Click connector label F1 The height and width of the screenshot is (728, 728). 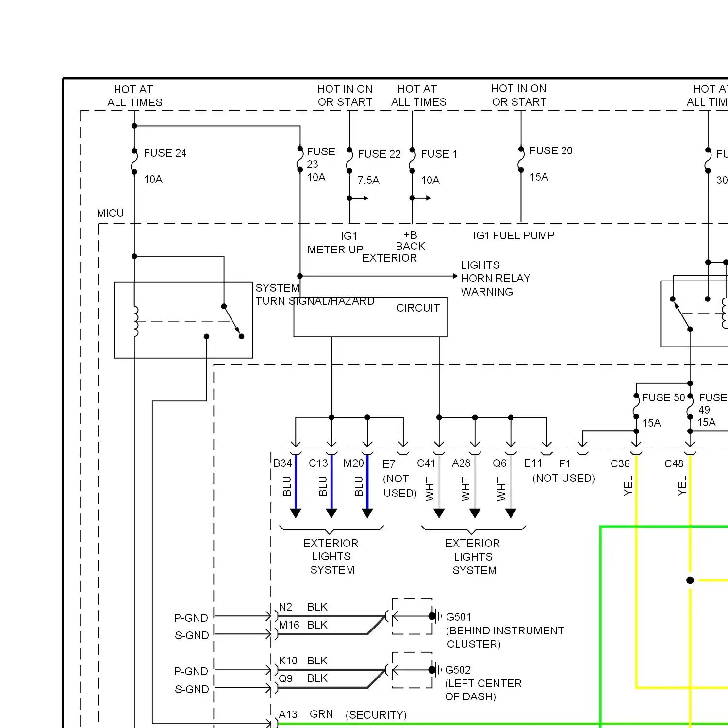(x=564, y=463)
